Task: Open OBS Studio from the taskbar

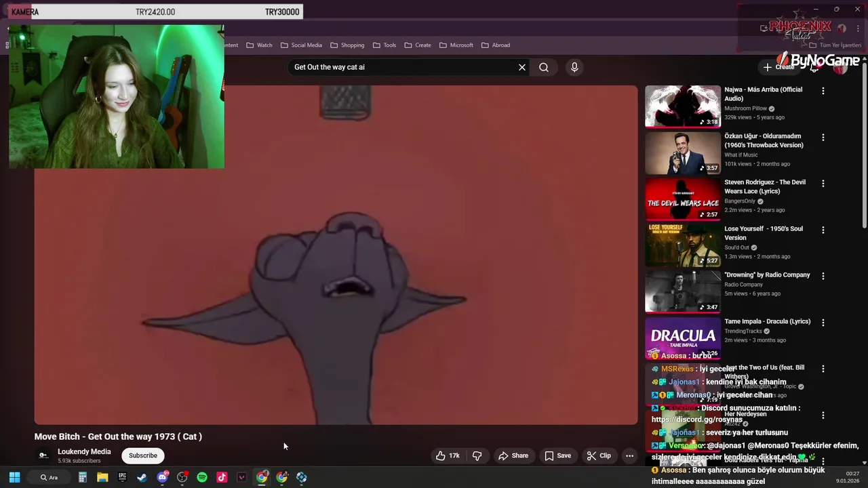Action: pos(182,477)
